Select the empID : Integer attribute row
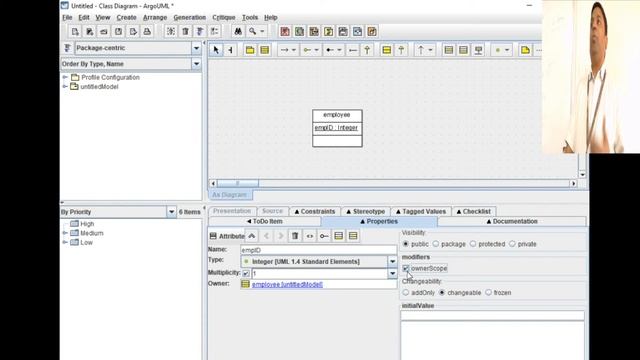 click(336, 128)
